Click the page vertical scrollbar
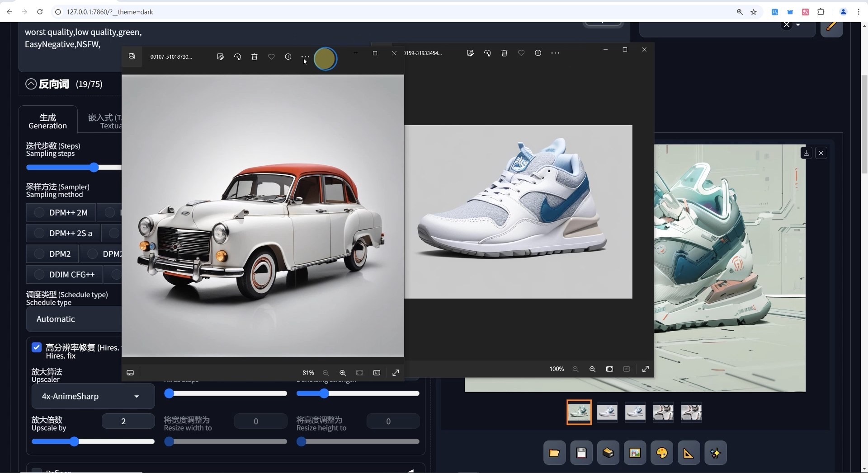Viewport: 868px width, 473px height. [x=864, y=124]
